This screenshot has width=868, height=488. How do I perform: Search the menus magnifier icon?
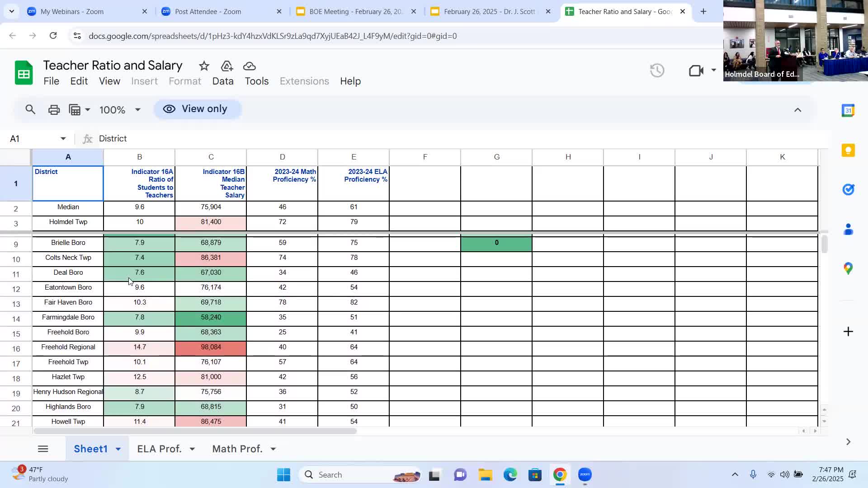30,110
